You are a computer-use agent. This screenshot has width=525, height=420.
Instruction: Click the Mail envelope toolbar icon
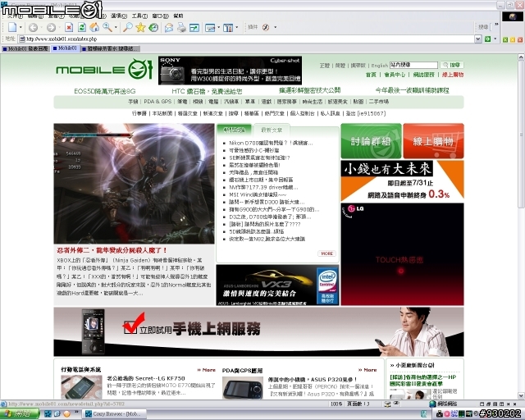point(169,27)
